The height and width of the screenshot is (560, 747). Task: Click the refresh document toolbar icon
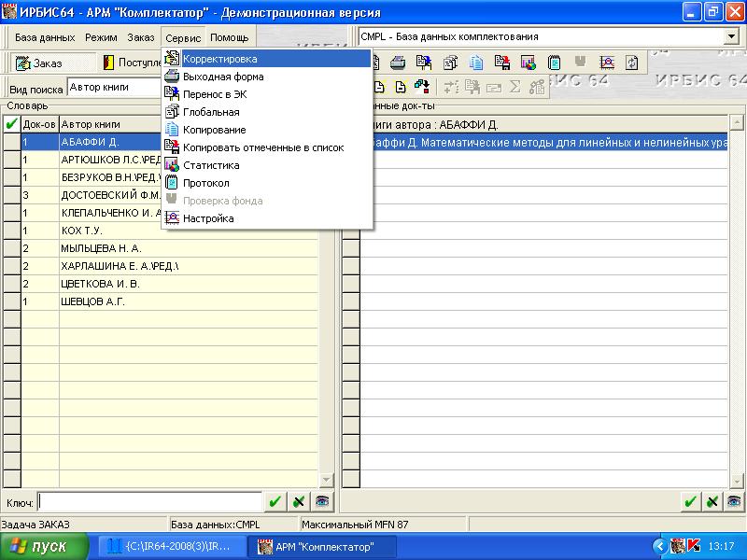coord(632,63)
